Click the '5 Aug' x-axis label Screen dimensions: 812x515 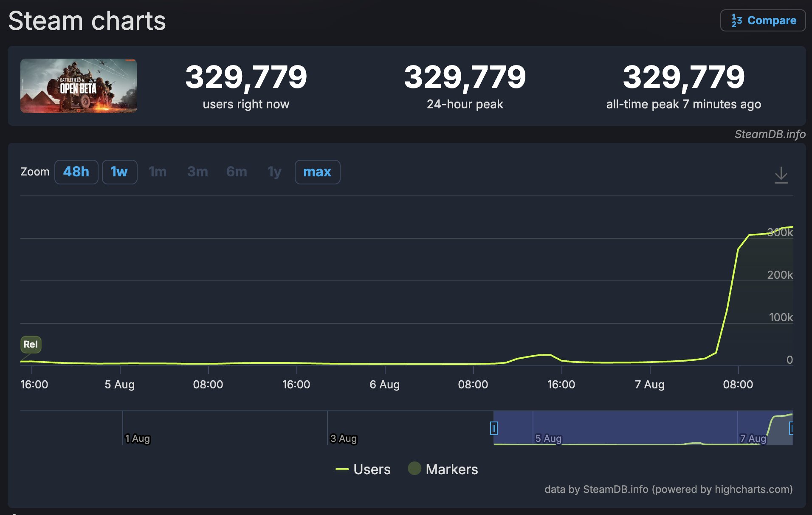click(120, 385)
